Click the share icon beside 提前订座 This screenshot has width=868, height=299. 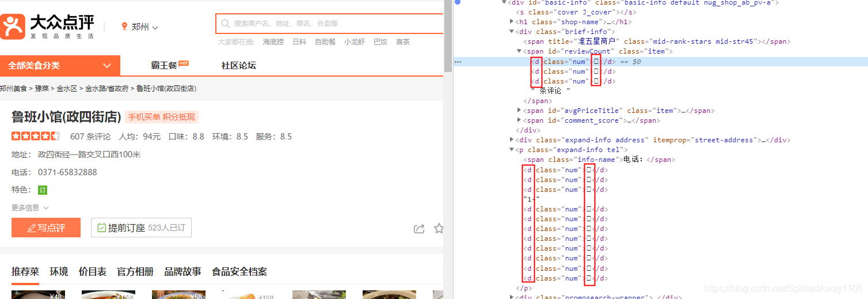(419, 229)
